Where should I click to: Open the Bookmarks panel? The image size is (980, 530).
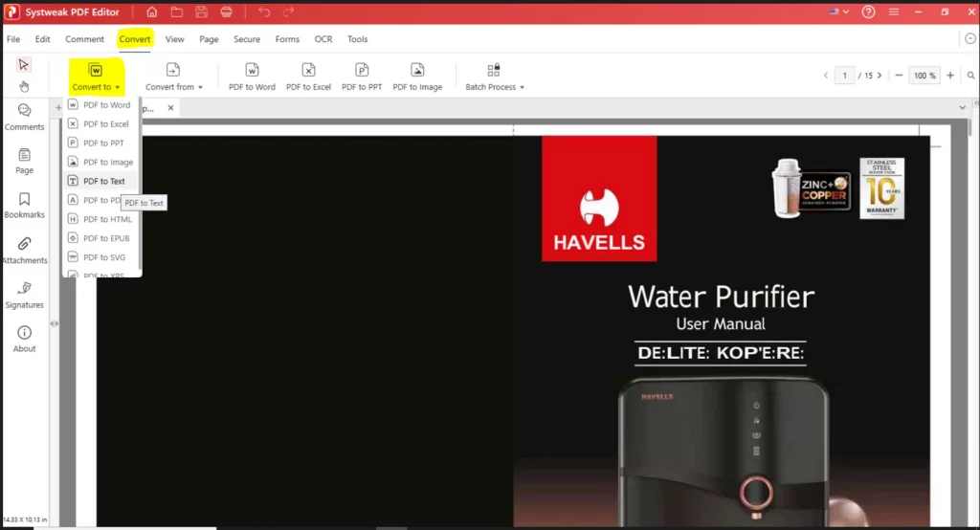tap(24, 206)
